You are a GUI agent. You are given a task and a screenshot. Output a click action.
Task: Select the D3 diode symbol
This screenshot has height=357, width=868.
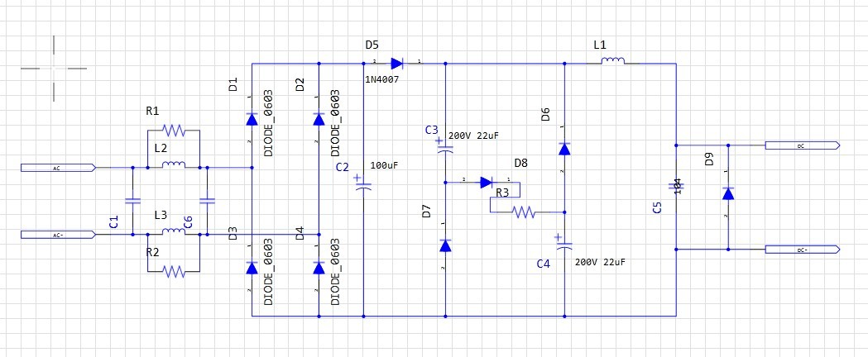point(252,268)
